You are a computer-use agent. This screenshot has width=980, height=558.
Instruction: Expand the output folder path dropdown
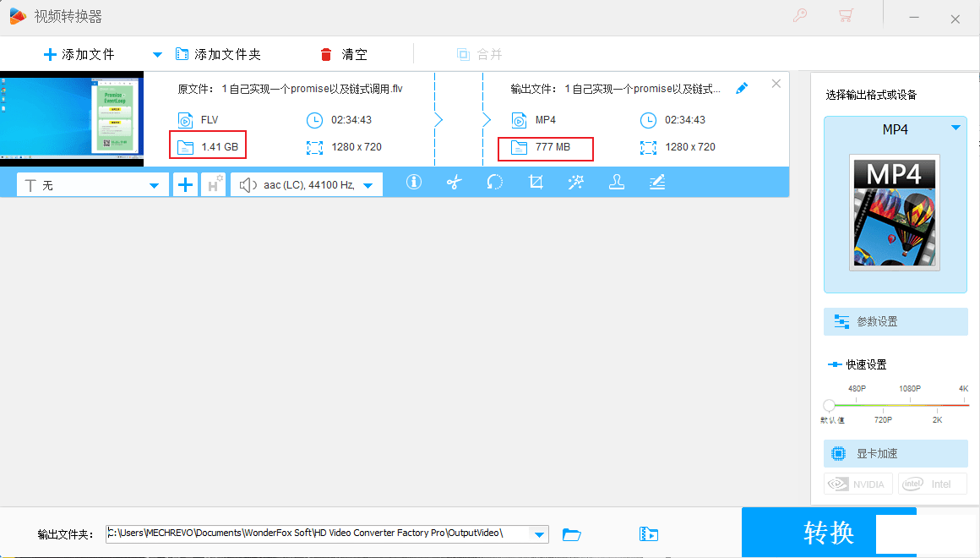coord(539,534)
